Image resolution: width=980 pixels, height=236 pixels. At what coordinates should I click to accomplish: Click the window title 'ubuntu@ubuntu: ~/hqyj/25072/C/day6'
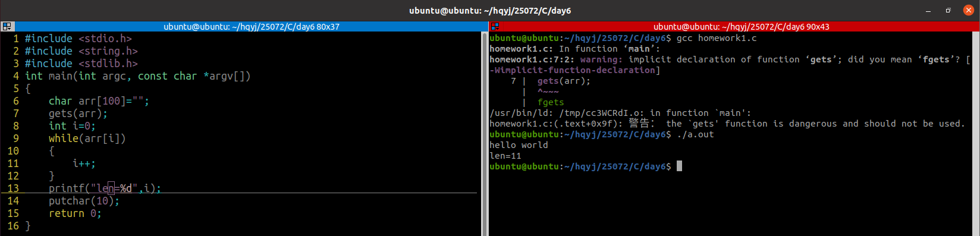pyautogui.click(x=490, y=11)
